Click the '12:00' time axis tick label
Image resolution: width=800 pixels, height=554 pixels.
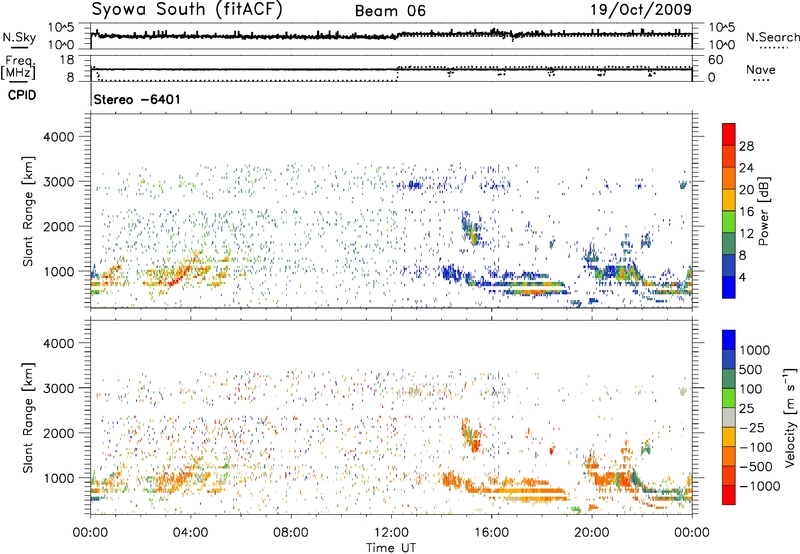391,533
